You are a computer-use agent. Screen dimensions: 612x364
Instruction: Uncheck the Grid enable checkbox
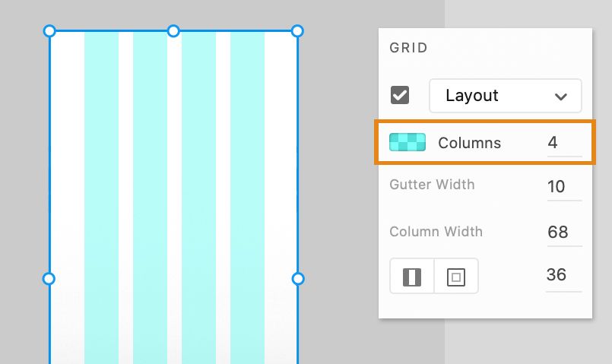400,96
